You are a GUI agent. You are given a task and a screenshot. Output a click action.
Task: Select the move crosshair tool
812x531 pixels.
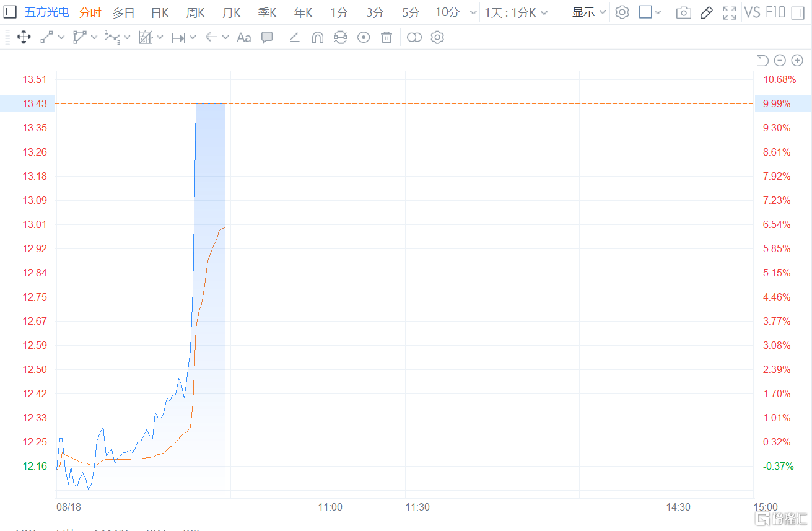click(x=24, y=38)
